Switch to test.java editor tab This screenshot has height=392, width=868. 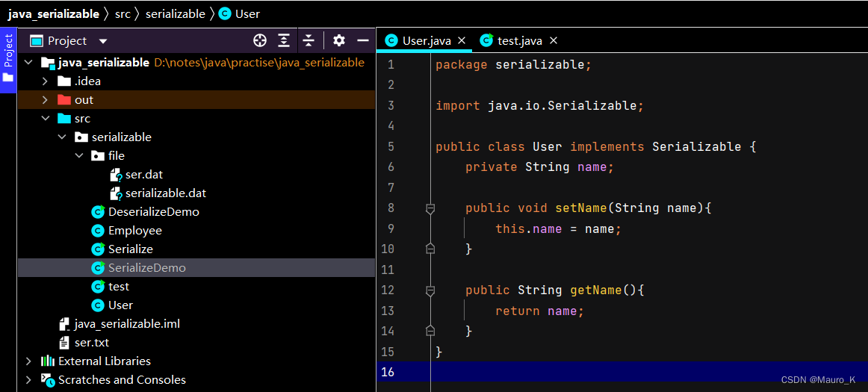point(520,40)
